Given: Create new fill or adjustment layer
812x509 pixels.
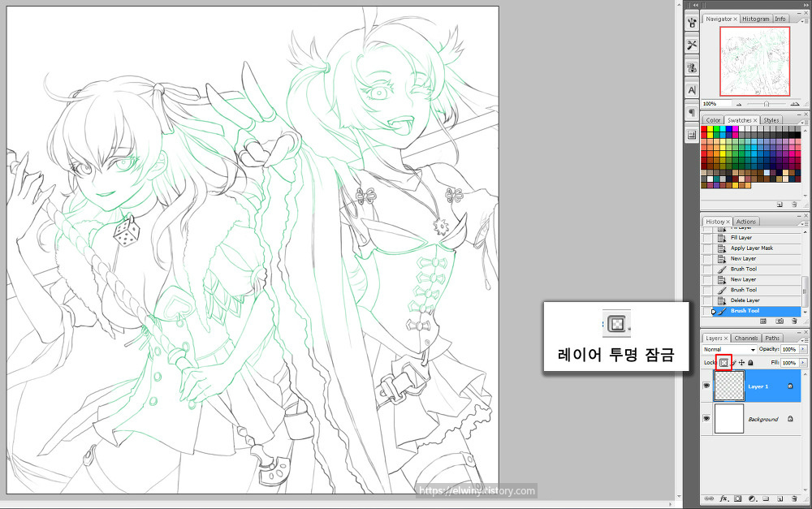Looking at the screenshot, I should [x=752, y=498].
